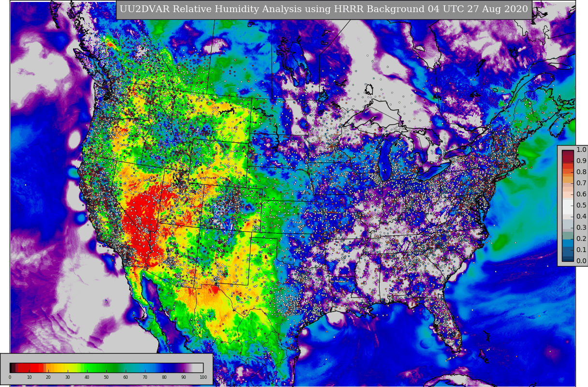
Task: Click the 20 tick label on humidity colorbar
Action: point(48,377)
